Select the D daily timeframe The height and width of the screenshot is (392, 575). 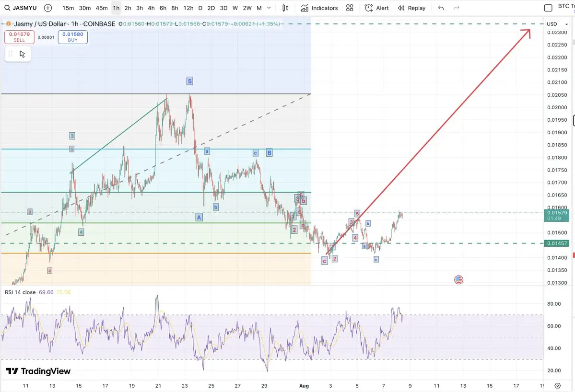pos(200,8)
